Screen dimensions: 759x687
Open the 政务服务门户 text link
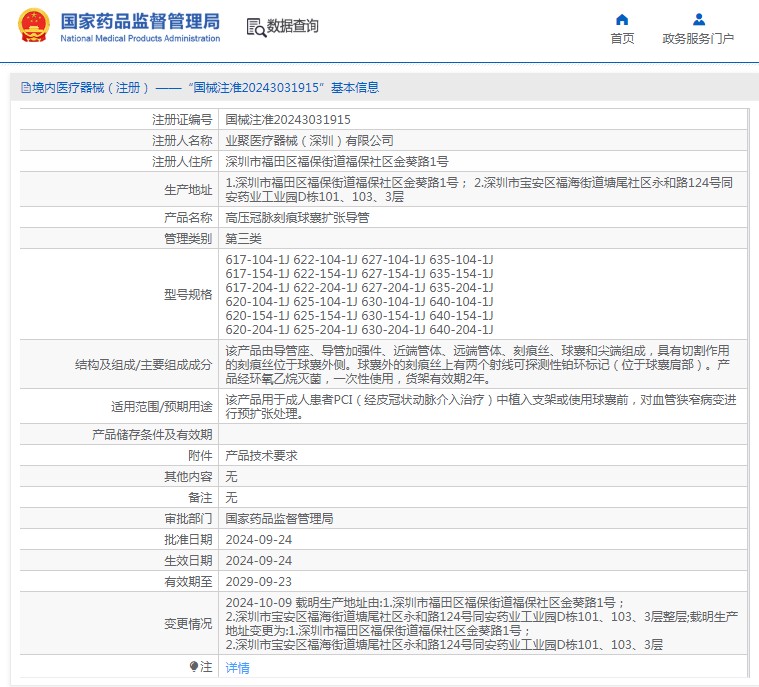pyautogui.click(x=698, y=39)
